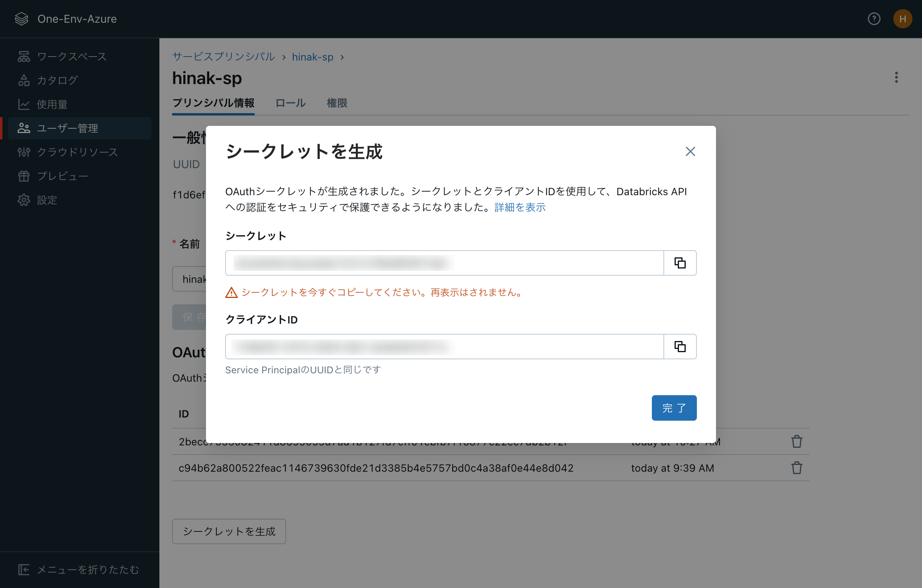Select the ユーザー管理 sidebar icon
The width and height of the screenshot is (922, 588).
click(x=24, y=128)
